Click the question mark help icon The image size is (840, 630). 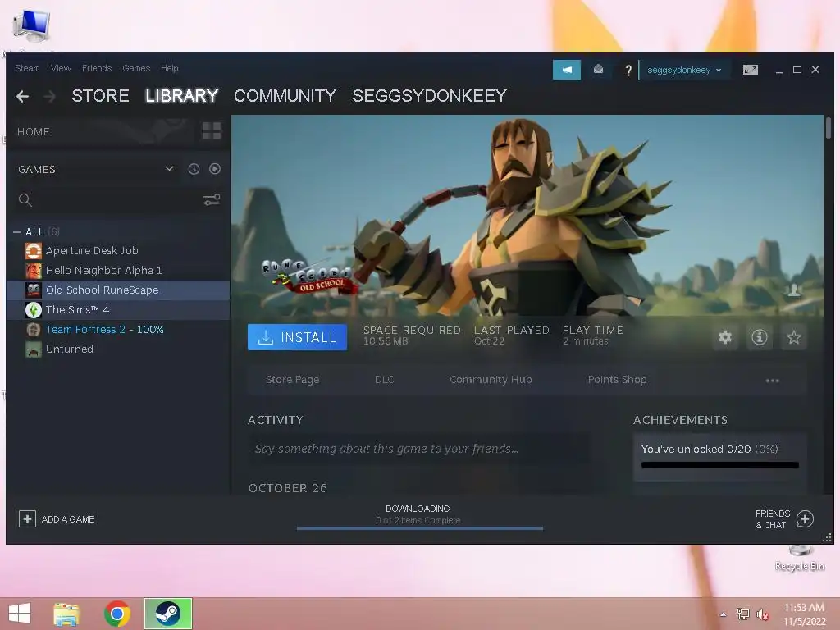coord(628,71)
